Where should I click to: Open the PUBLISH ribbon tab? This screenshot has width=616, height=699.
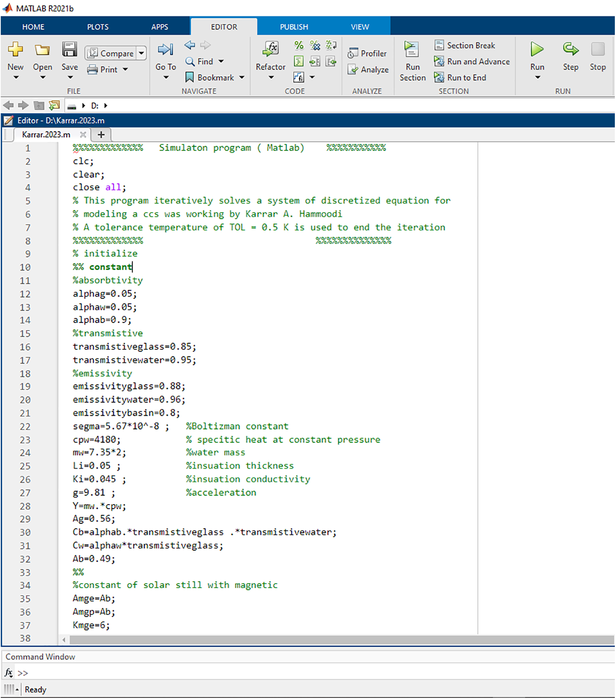click(x=294, y=27)
